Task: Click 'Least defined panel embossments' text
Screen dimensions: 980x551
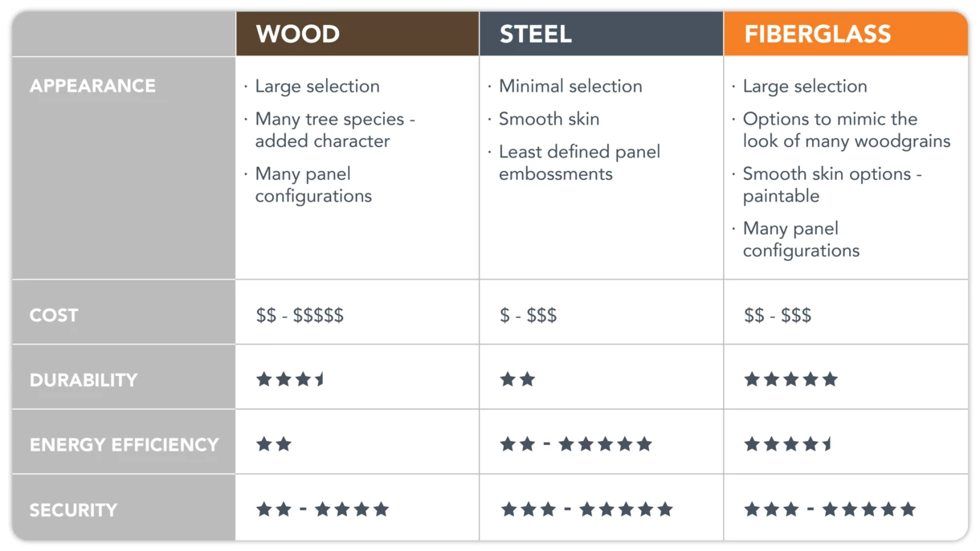Action: click(x=579, y=163)
